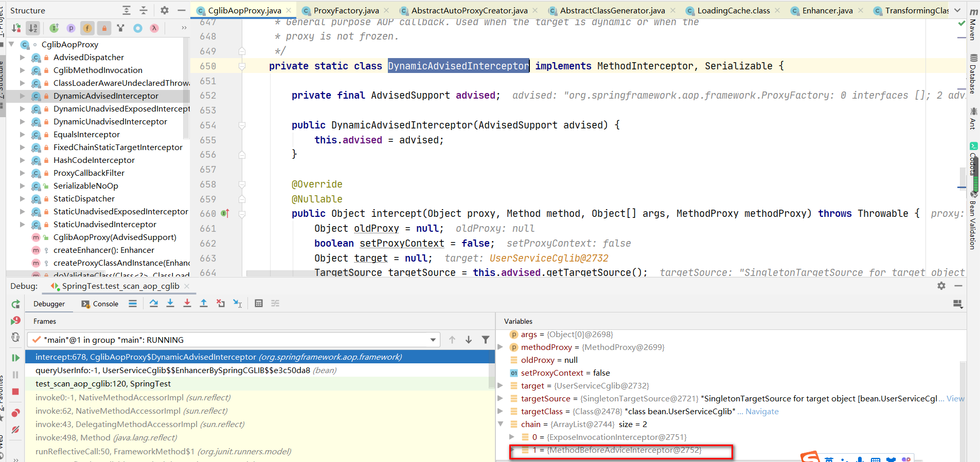Toggle Show Fields orange f filter

click(x=87, y=28)
